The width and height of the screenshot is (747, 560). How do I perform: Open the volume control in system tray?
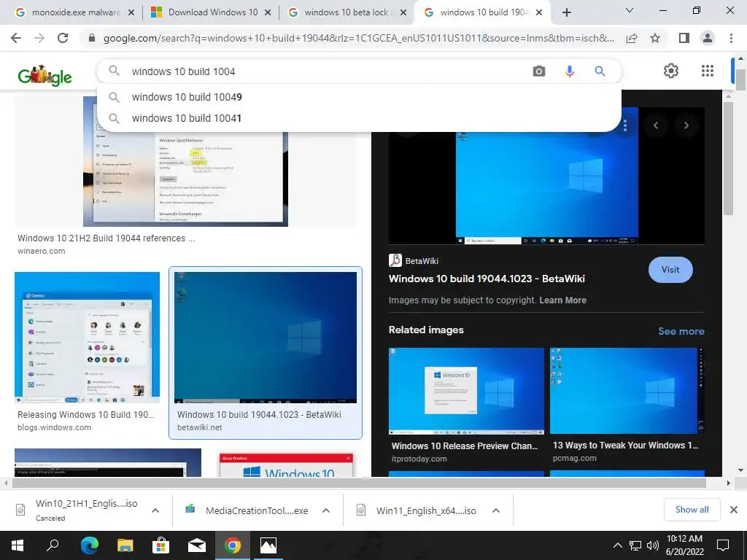[x=653, y=545]
